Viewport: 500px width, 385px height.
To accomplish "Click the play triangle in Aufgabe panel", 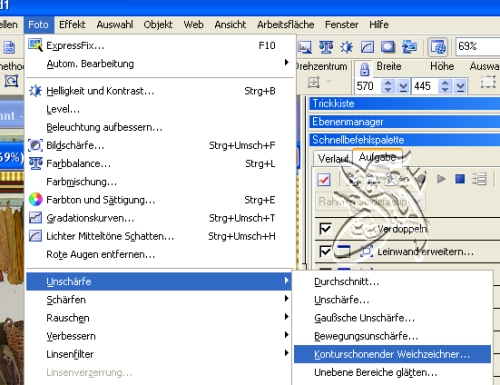I will tap(441, 179).
